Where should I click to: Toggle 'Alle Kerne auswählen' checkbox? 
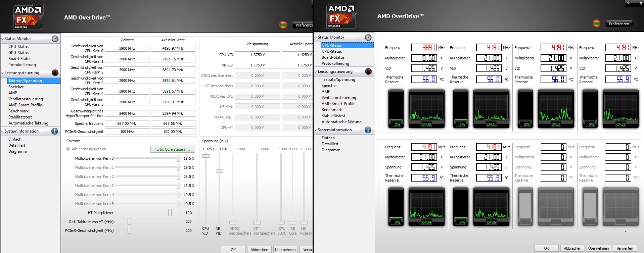(x=68, y=149)
